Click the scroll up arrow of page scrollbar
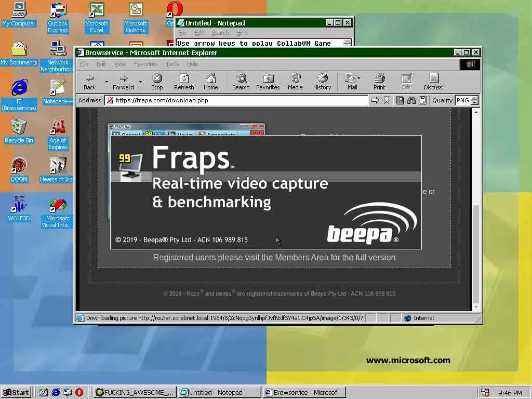532x399 pixels. (x=476, y=112)
